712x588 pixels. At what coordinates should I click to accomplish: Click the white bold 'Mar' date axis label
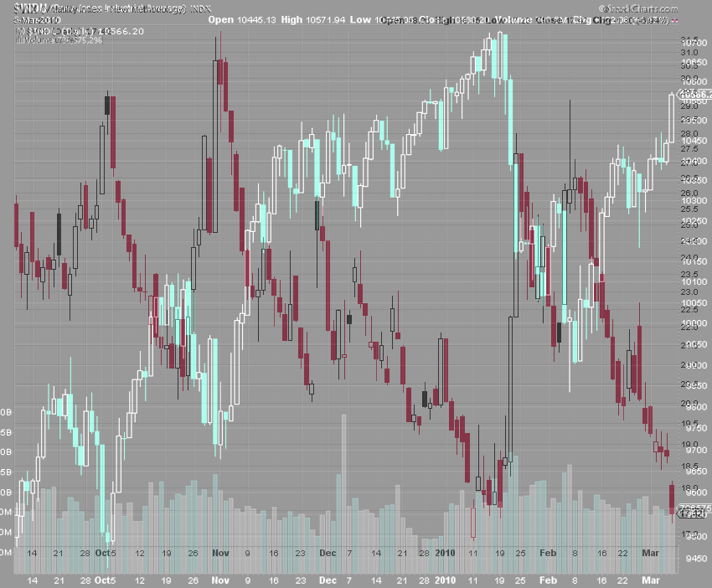650,580
